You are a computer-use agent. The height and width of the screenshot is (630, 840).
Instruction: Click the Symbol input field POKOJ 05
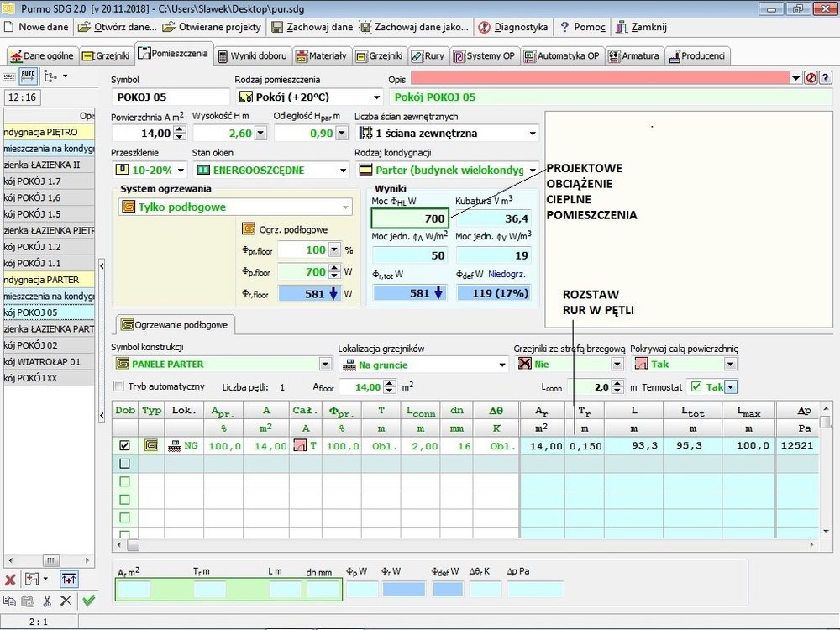169,97
